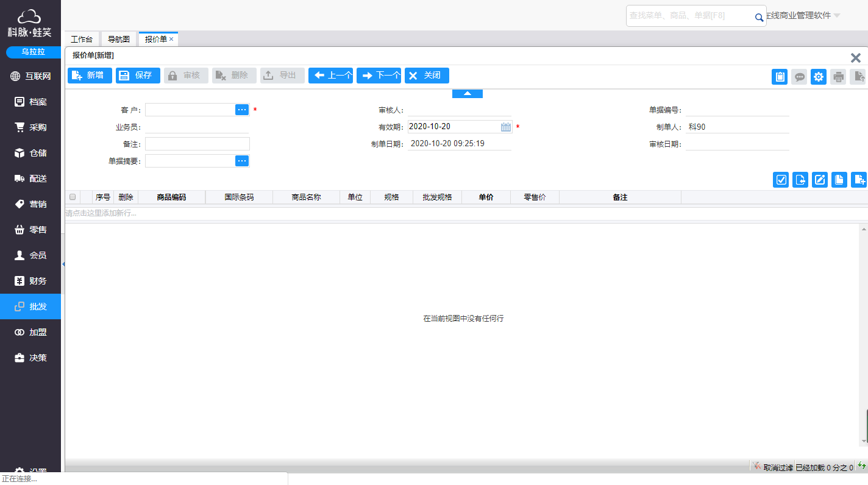Open the 营销 sidebar module
This screenshot has width=868, height=485.
[x=30, y=204]
